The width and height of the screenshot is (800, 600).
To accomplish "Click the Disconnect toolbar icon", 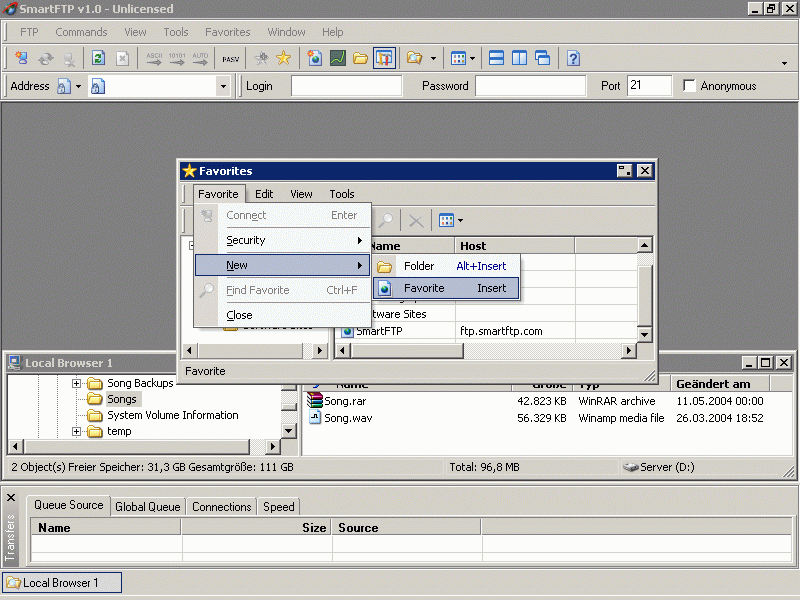I will click(x=69, y=58).
